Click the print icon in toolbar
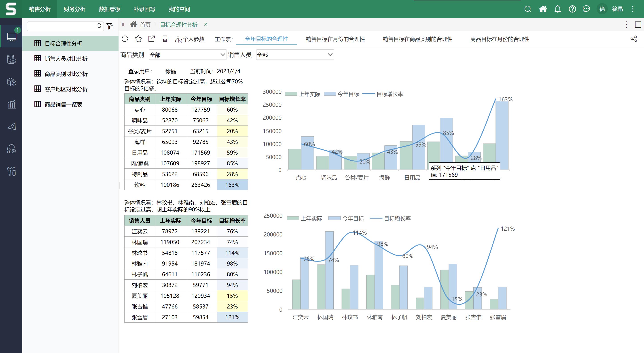 point(165,39)
